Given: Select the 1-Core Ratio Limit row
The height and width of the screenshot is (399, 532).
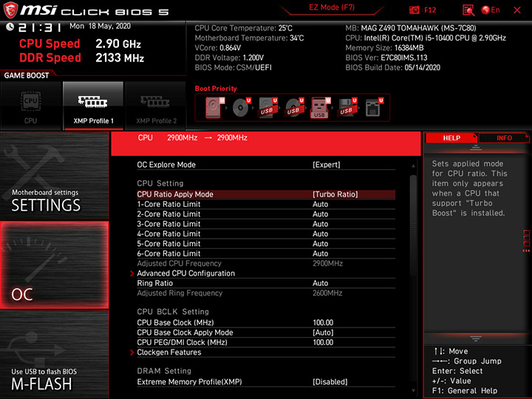Looking at the screenshot, I should [266, 204].
